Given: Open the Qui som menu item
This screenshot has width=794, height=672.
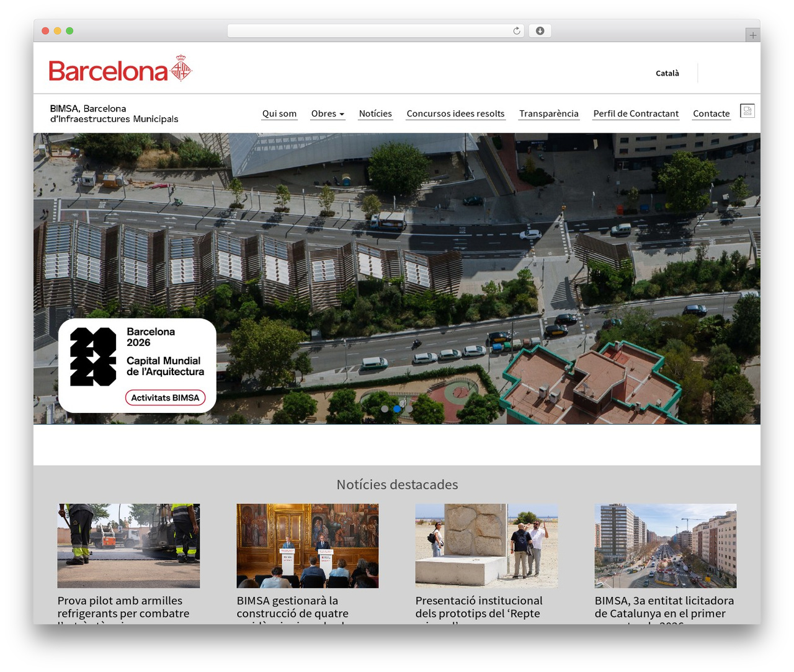Looking at the screenshot, I should (279, 113).
